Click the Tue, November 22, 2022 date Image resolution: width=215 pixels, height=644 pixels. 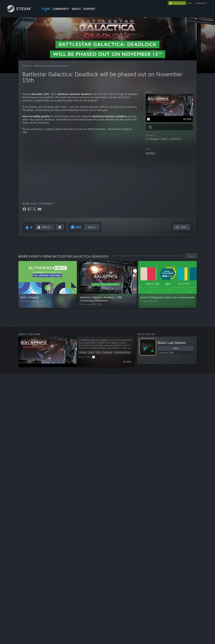click(33, 301)
